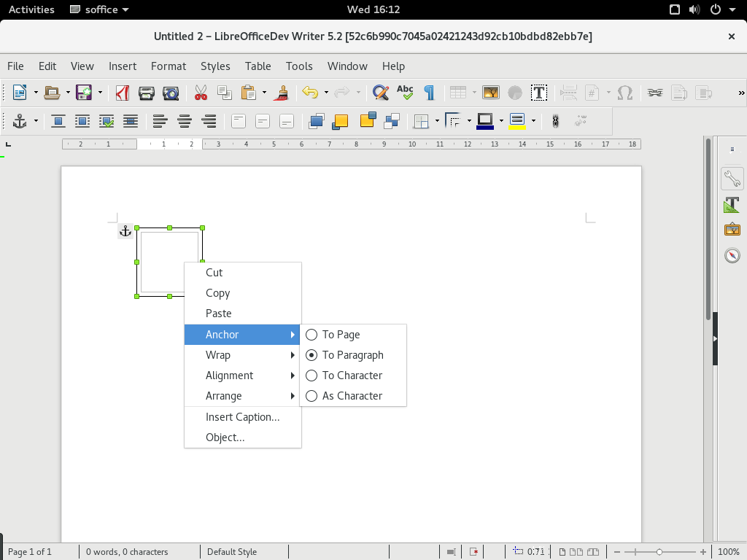Open the Navigator compass icon in sidebar
This screenshot has height=560, width=747.
(x=732, y=255)
